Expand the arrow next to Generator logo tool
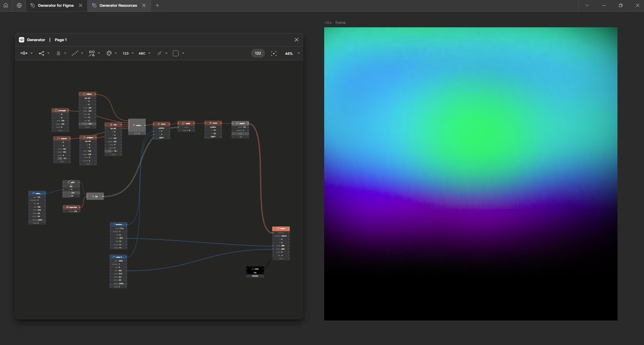Screen dimensions: 644x345 pos(32,54)
